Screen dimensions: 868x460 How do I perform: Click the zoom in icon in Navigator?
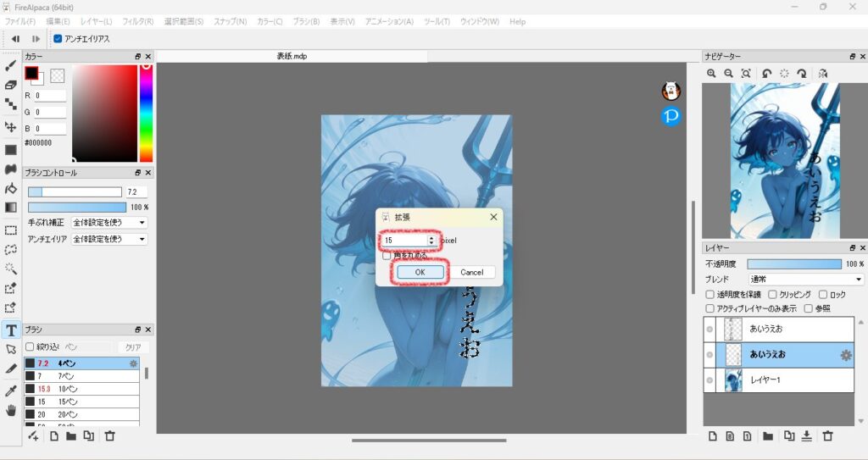pyautogui.click(x=711, y=74)
